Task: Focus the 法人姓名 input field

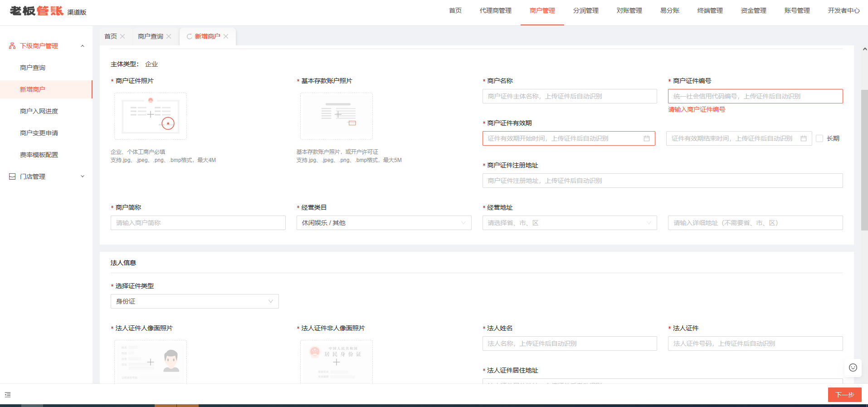Action: coord(570,343)
